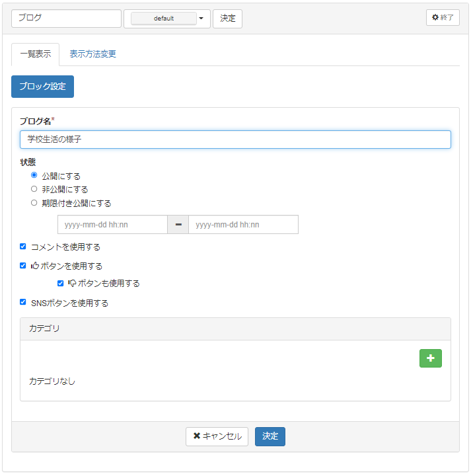Enable the thumbs-up button checkbox
Image resolution: width=471 pixels, height=476 pixels.
coord(23,266)
